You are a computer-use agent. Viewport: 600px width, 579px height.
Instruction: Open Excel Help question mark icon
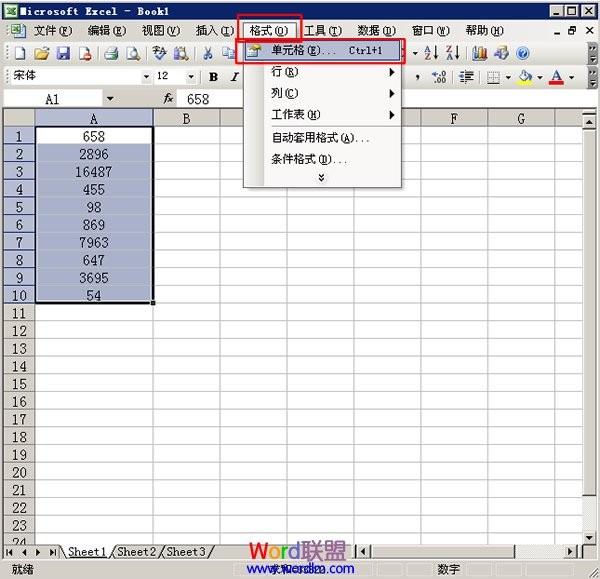523,53
